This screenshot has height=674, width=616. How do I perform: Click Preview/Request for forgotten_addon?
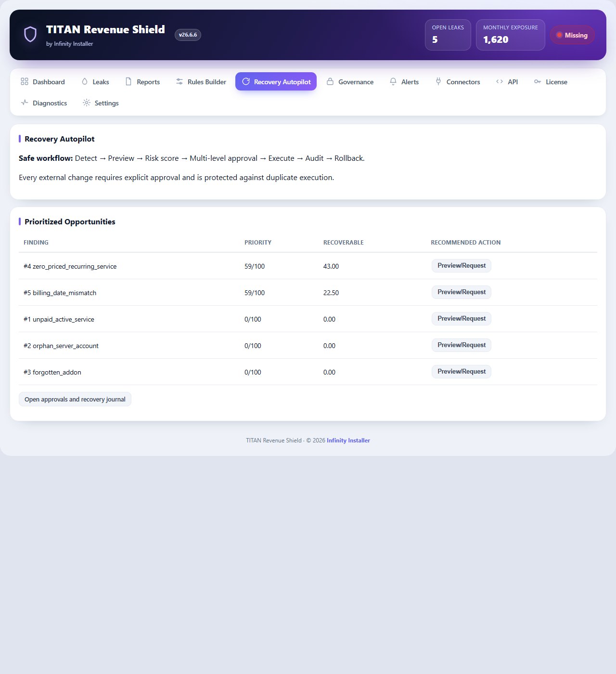462,372
